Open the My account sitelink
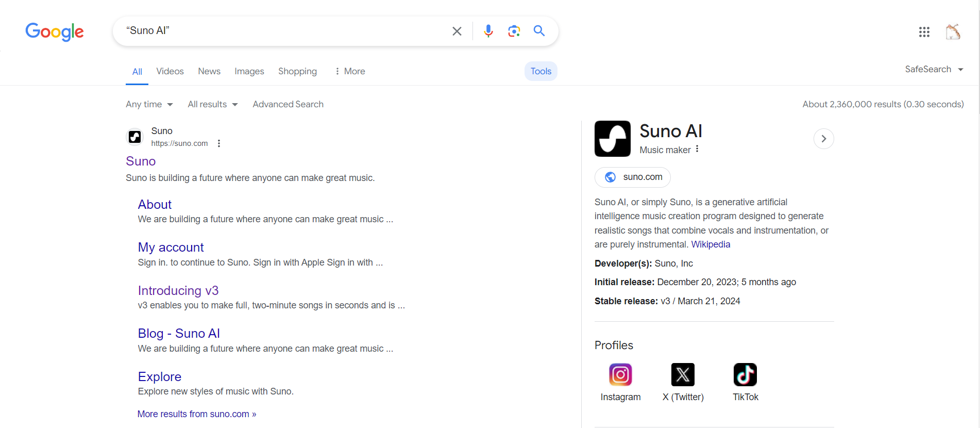Screen dimensions: 980x428 click(x=171, y=248)
